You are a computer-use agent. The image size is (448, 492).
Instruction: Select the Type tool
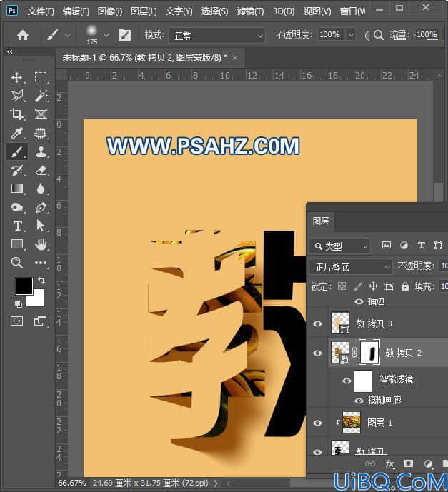[x=17, y=226]
